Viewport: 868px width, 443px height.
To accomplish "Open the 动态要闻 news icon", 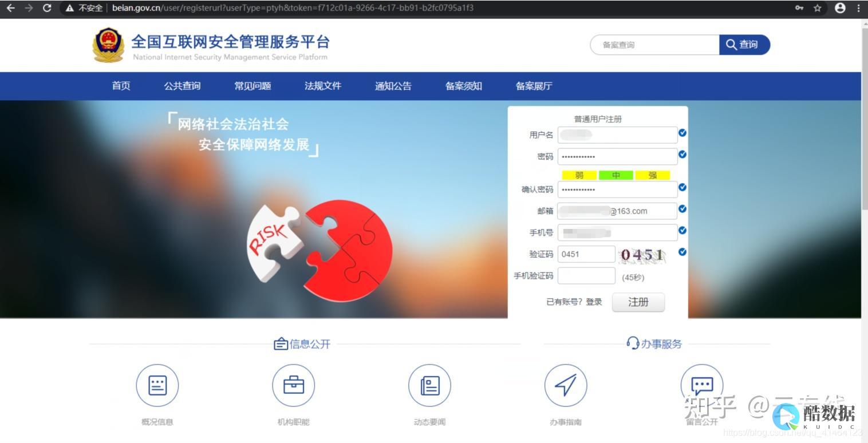I will (430, 386).
